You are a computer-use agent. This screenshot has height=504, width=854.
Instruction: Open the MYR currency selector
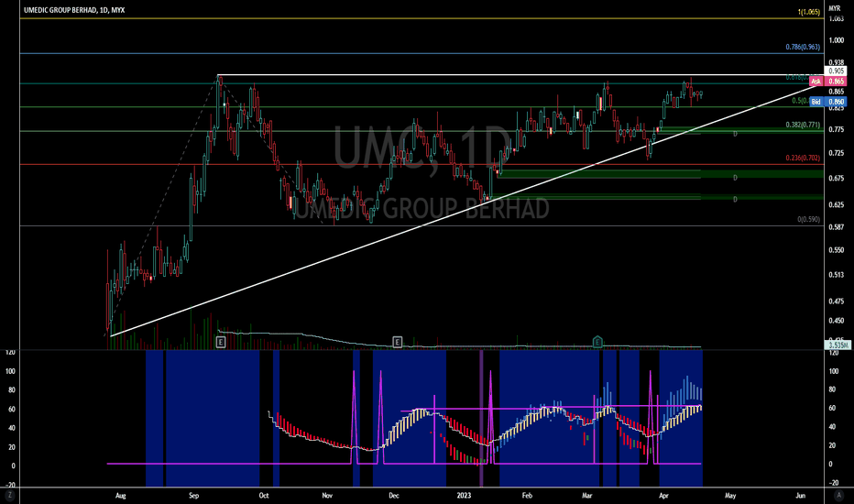coord(835,8)
